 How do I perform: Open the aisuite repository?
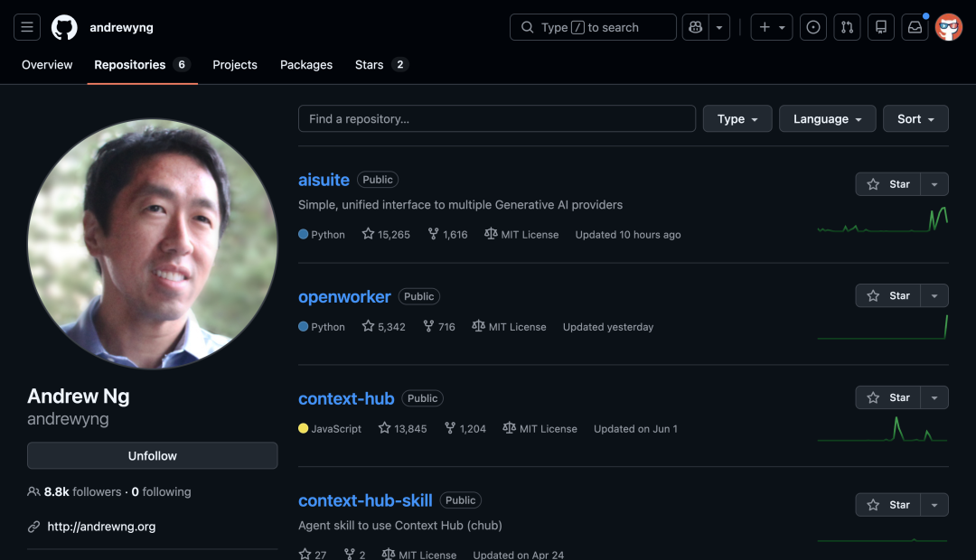pyautogui.click(x=324, y=180)
